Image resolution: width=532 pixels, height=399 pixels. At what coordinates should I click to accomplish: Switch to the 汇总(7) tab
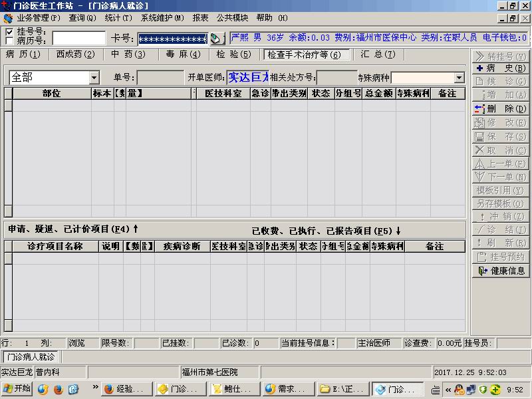pyautogui.click(x=378, y=55)
